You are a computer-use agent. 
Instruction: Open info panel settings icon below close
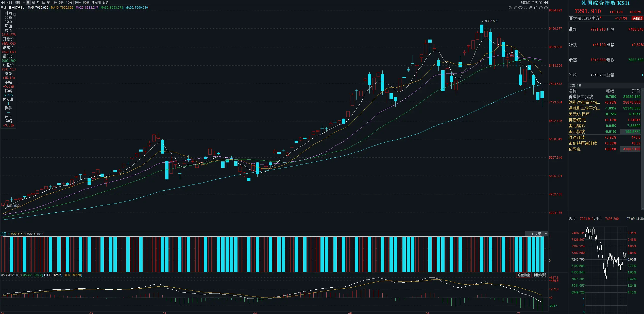(14, 15)
